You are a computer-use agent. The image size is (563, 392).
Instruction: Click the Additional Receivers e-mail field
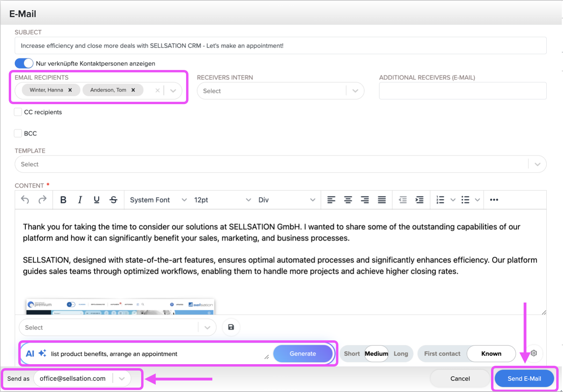[x=463, y=91]
